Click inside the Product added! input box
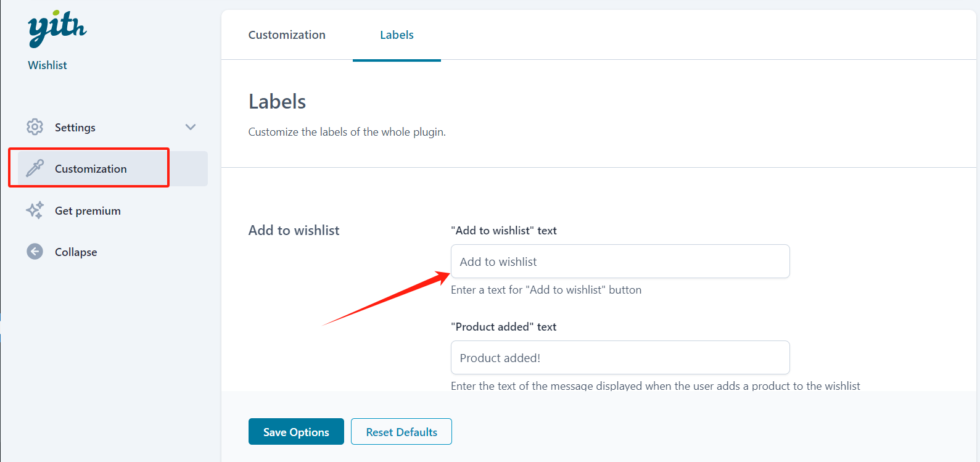 pos(620,357)
